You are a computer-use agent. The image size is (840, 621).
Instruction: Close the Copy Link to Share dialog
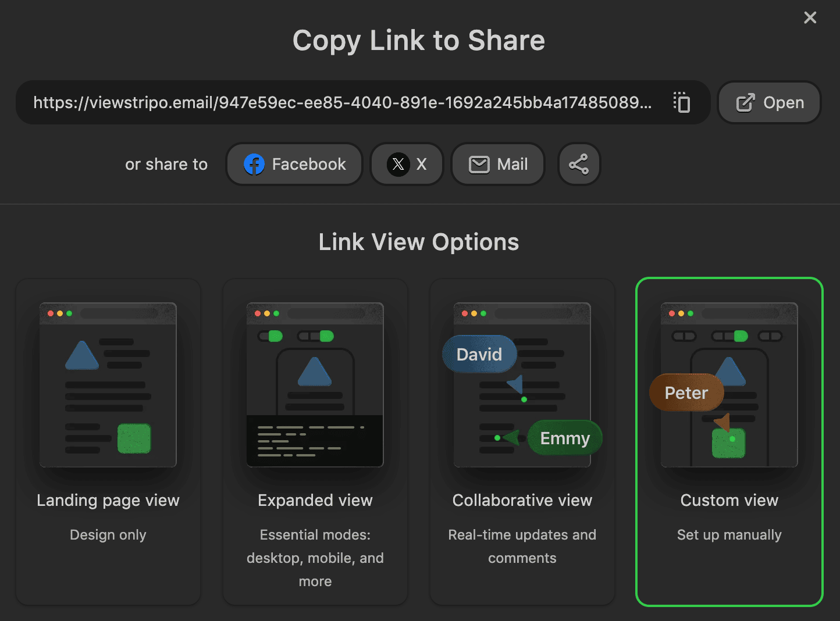[x=810, y=17]
